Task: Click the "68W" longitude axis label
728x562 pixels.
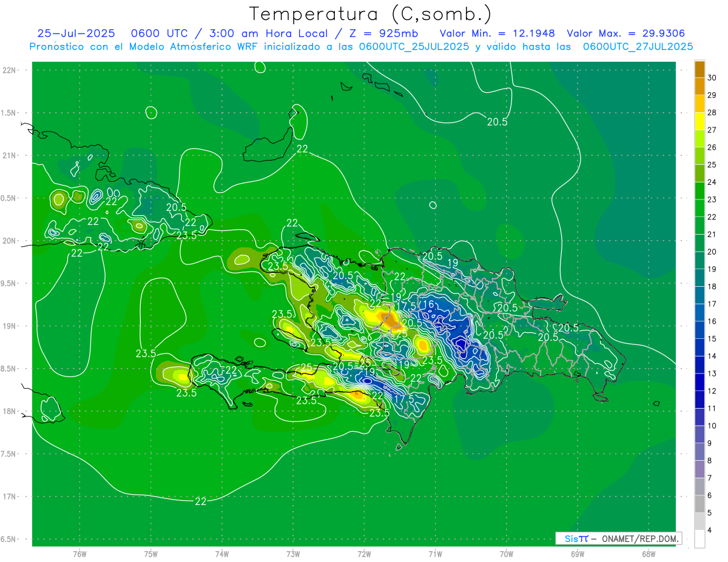Action: click(x=649, y=554)
